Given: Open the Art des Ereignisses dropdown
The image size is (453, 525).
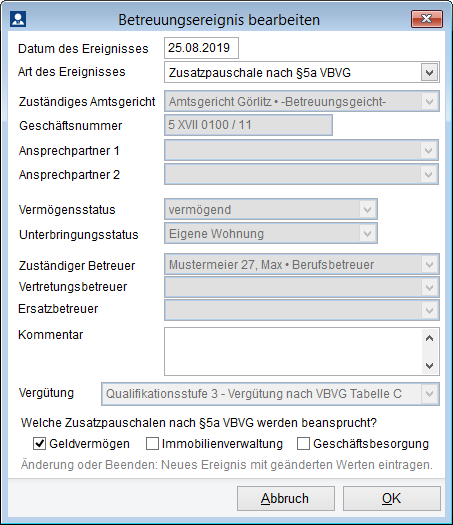Looking at the screenshot, I should (x=430, y=72).
